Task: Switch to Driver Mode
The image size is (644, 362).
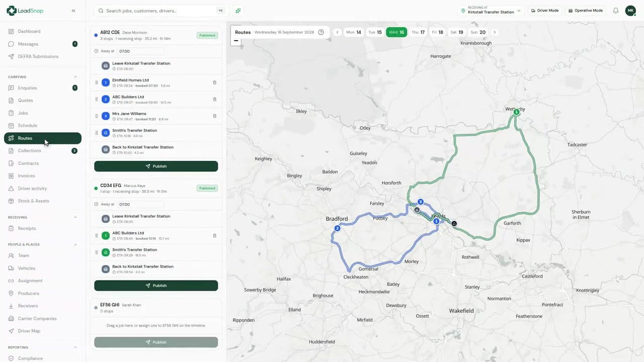Action: [545, 11]
